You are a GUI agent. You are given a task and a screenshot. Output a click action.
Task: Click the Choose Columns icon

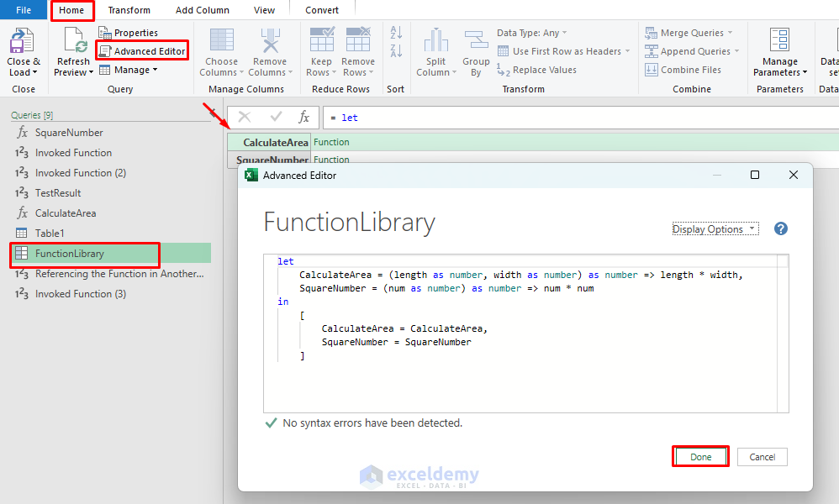(x=222, y=40)
